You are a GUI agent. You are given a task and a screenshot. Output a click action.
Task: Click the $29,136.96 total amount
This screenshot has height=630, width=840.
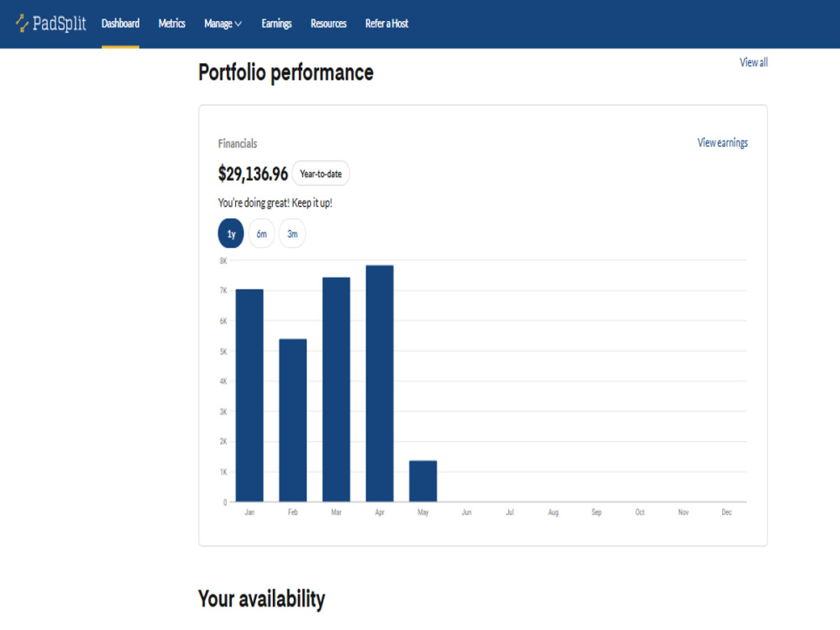click(253, 174)
